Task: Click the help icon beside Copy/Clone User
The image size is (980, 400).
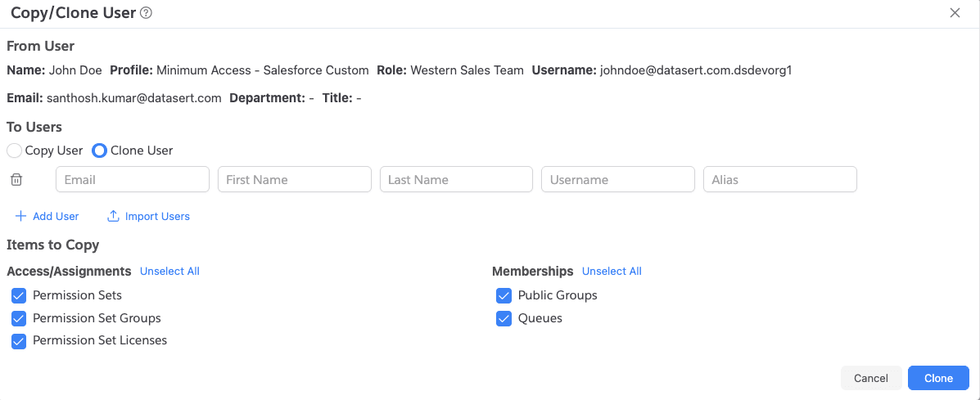Action: point(146,13)
